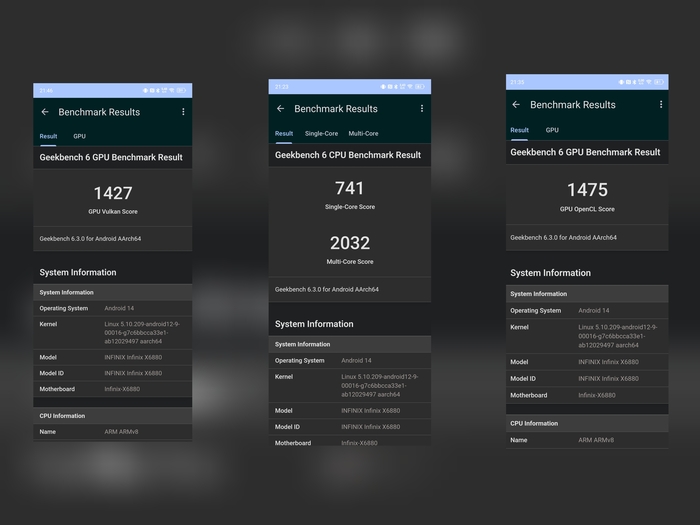Tap back arrow in Vulkan results screen
Viewport: 700px width, 525px height.
(45, 112)
